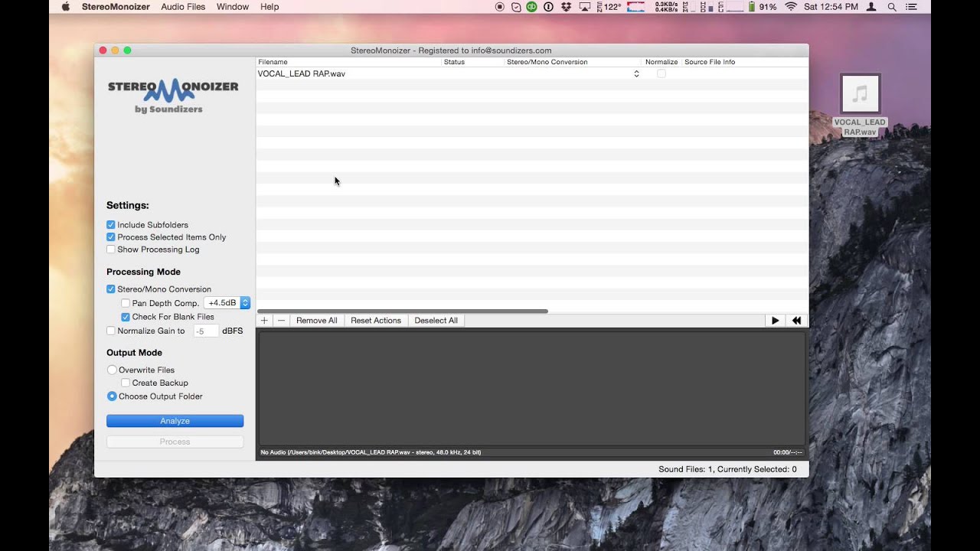Viewport: 980px width, 551px height.
Task: Open Notification Center in the menu bar
Action: pyautogui.click(x=911, y=7)
